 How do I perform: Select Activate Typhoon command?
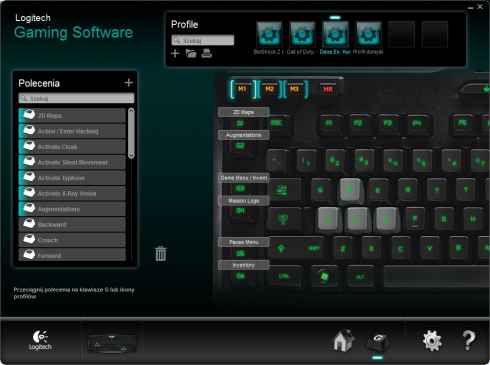[x=72, y=178]
